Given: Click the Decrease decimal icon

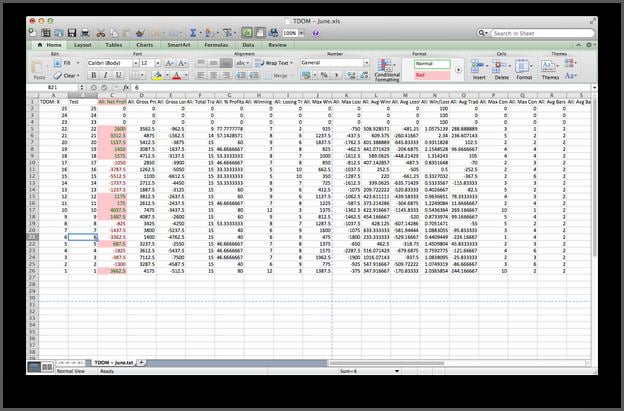Looking at the screenshot, I should (364, 75).
